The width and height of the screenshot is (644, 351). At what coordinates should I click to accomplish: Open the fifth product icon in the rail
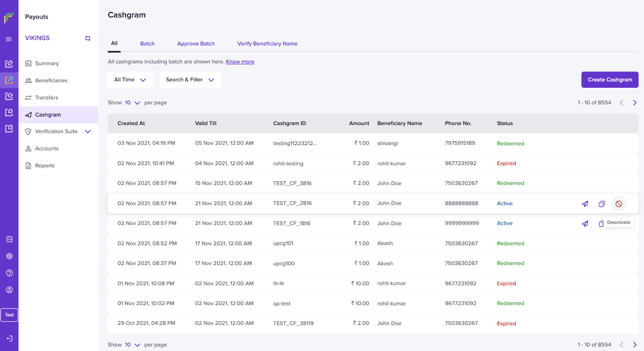pos(9,129)
